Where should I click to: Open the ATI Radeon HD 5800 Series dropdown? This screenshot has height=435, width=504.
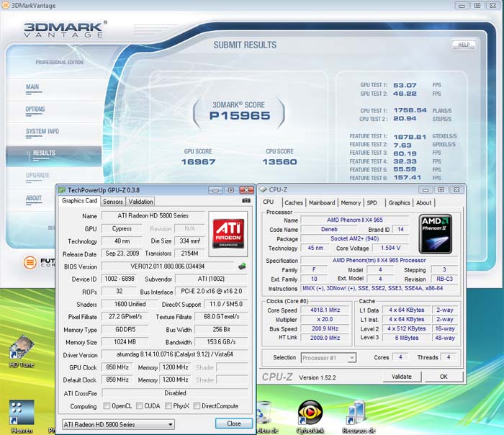pos(118,424)
